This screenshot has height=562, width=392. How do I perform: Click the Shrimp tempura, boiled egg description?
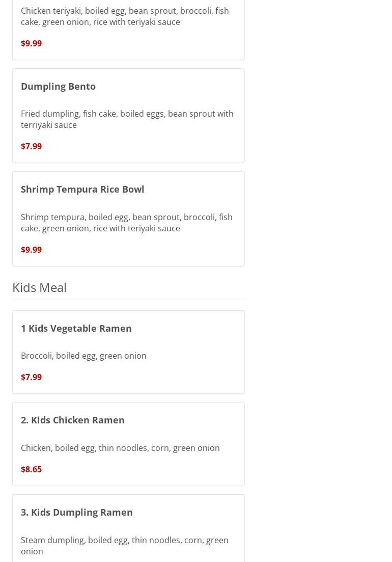click(x=127, y=223)
